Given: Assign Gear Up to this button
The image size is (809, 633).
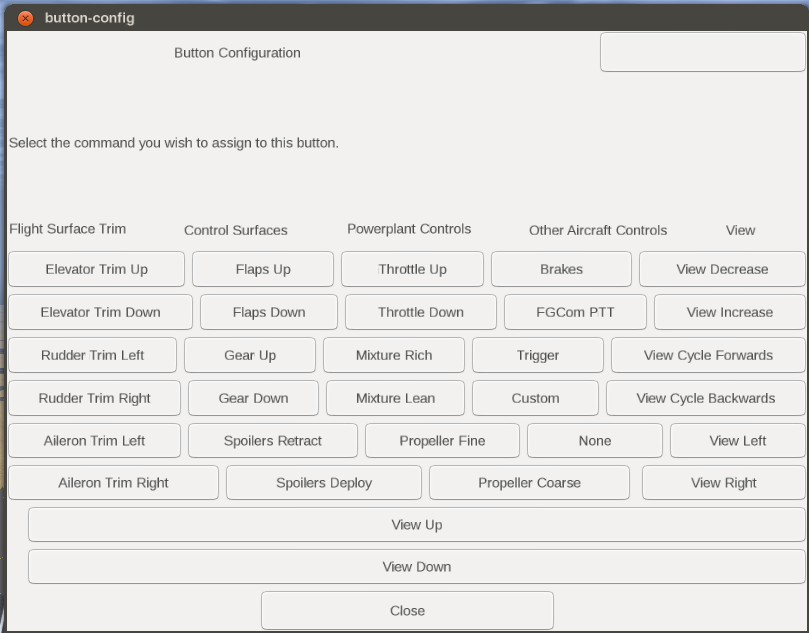Looking at the screenshot, I should (x=250, y=355).
